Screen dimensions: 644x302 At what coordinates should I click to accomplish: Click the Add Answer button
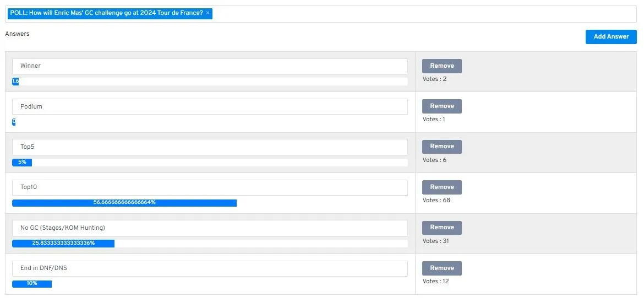point(611,36)
